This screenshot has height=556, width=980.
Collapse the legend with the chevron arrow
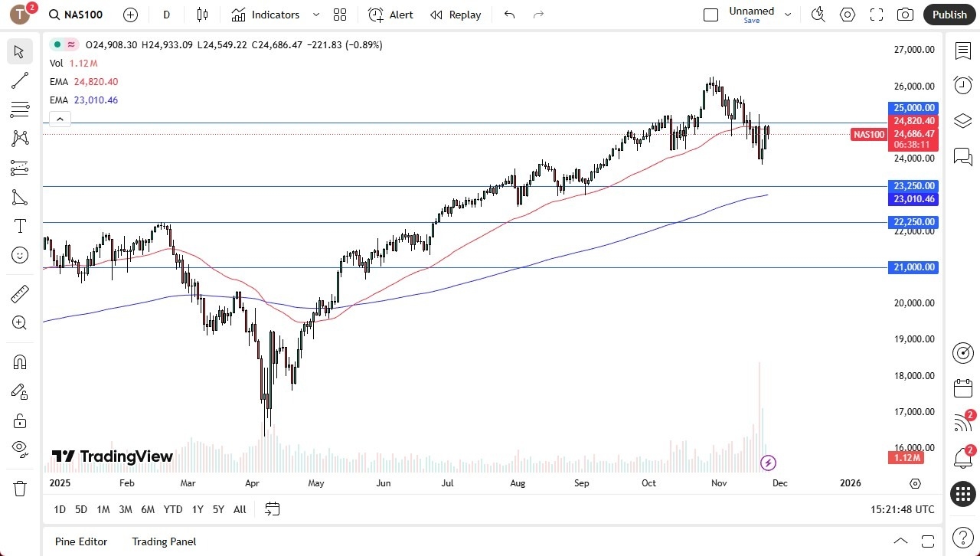point(60,119)
